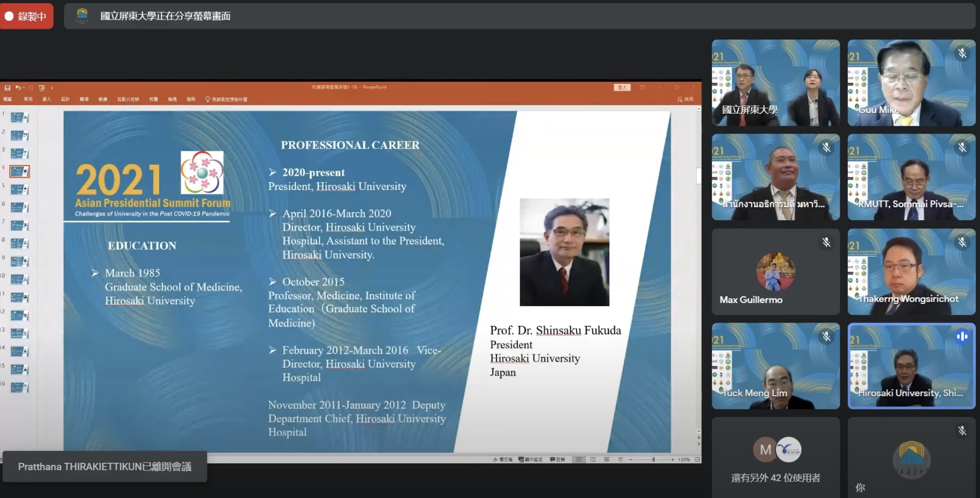Click Fit Slide to Window icon
Image resolution: width=980 pixels, height=498 pixels.
point(697,460)
